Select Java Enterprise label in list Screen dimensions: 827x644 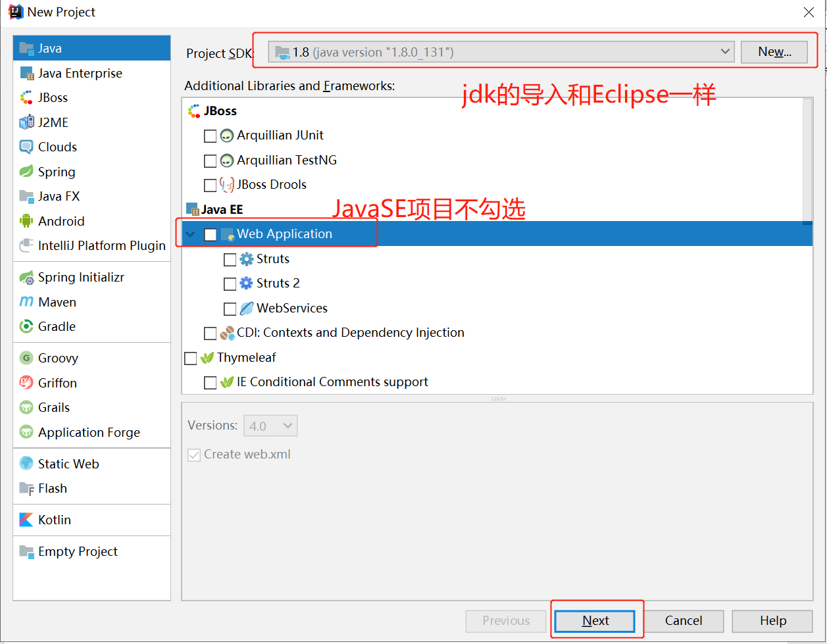(80, 73)
